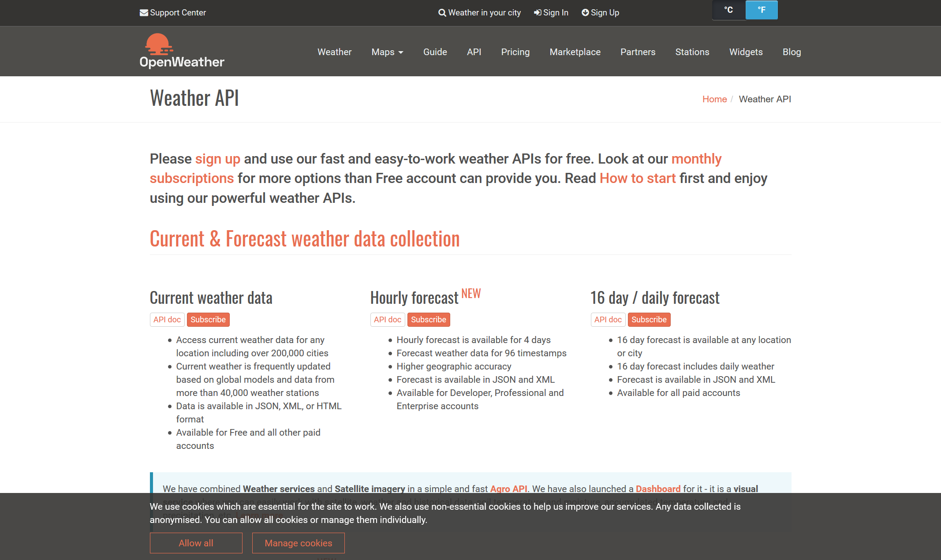Open the Marketplace navigation menu item

tap(575, 51)
